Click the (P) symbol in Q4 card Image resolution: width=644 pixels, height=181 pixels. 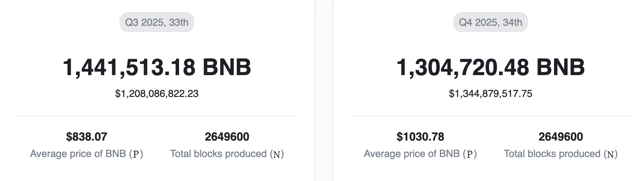coord(470,154)
